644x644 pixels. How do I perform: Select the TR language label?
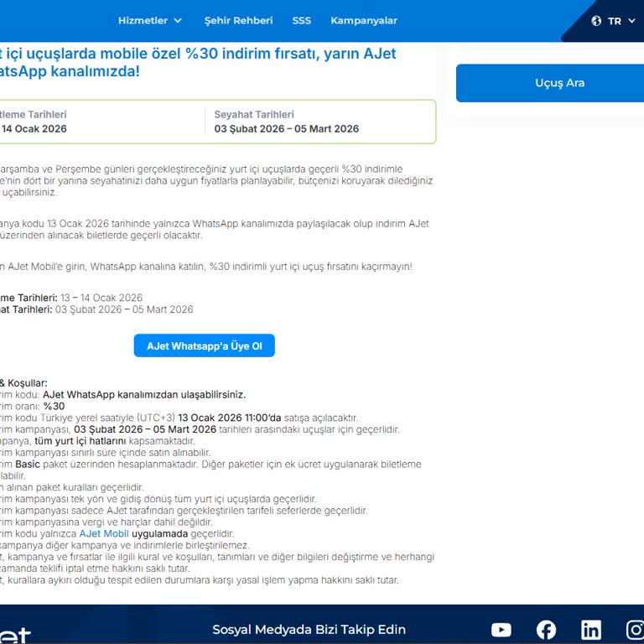coord(615,21)
